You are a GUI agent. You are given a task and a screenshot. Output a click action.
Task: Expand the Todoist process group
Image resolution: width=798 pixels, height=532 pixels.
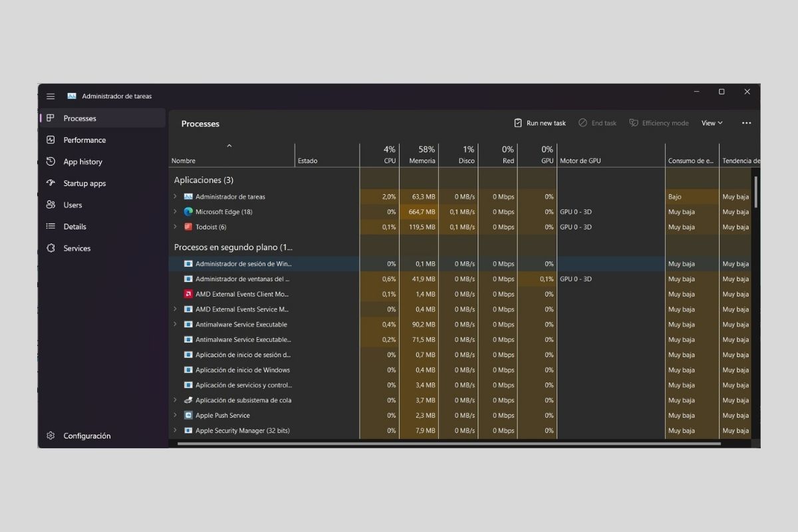176,227
